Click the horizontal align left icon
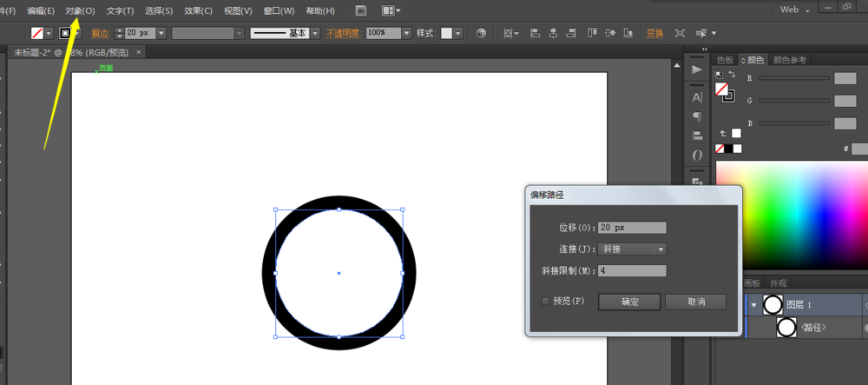Viewport: 868px width, 385px height. pyautogui.click(x=535, y=33)
